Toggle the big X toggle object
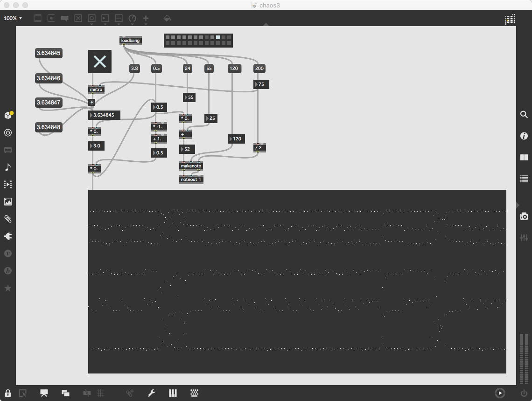This screenshot has width=532, height=401. tap(100, 62)
